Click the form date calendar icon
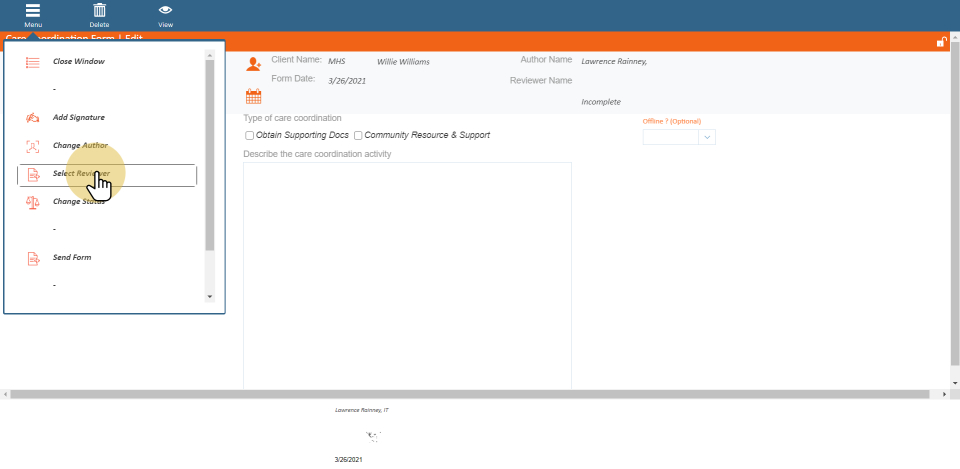Screen dimensions: 960x469 click(x=253, y=97)
